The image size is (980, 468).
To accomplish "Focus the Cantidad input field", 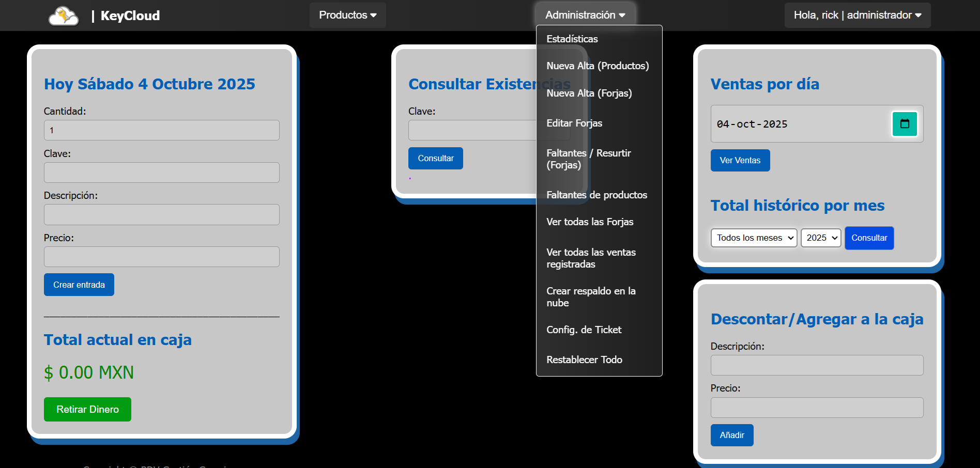I will point(161,130).
